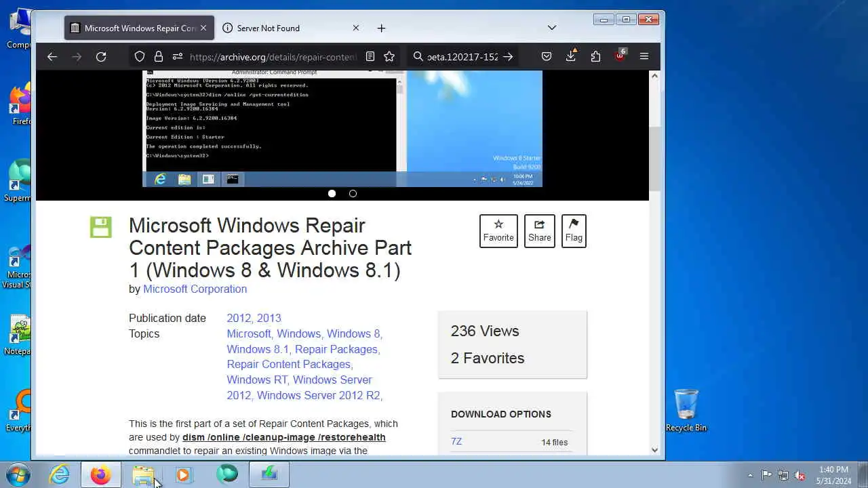The image size is (868, 488).
Task: Reload the current page
Action: tap(101, 57)
